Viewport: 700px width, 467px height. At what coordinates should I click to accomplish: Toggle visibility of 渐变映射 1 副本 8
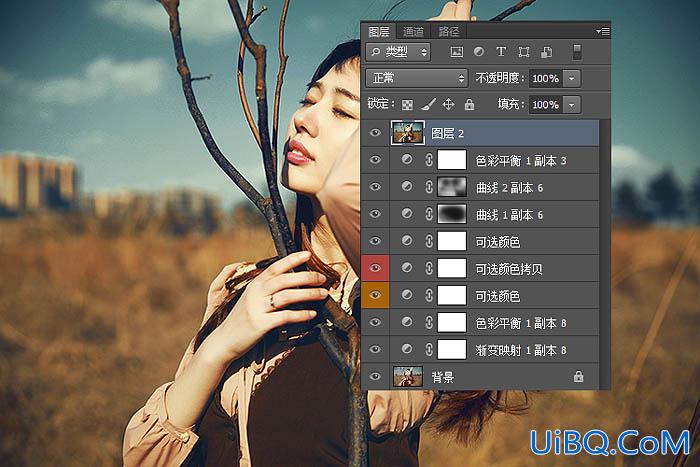(x=375, y=349)
